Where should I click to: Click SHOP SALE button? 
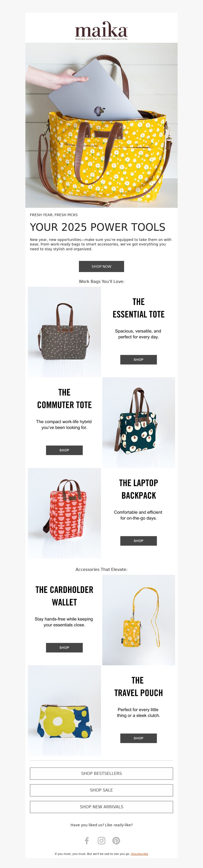[101, 790]
